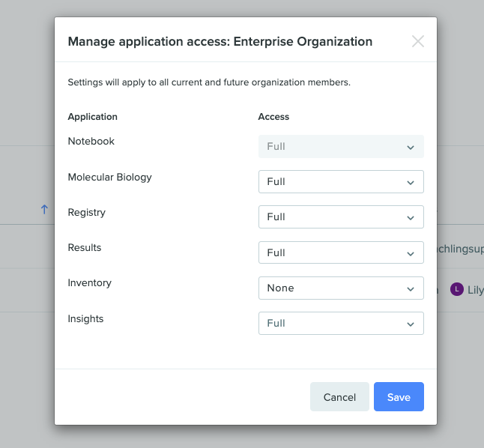Click the Lily user name behind dialog
Screen dimensions: 484x448
(x=475, y=290)
